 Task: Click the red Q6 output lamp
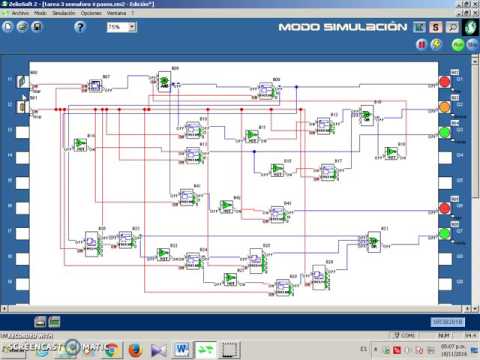pos(445,208)
